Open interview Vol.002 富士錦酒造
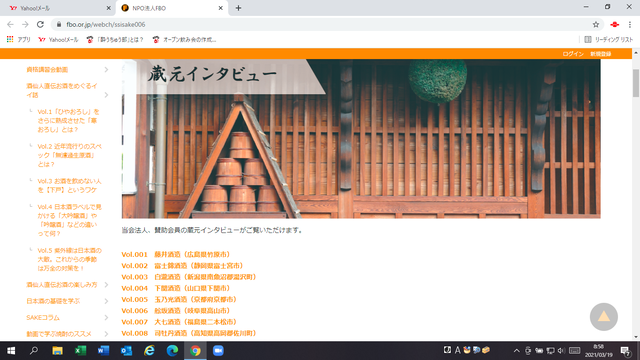 183,266
